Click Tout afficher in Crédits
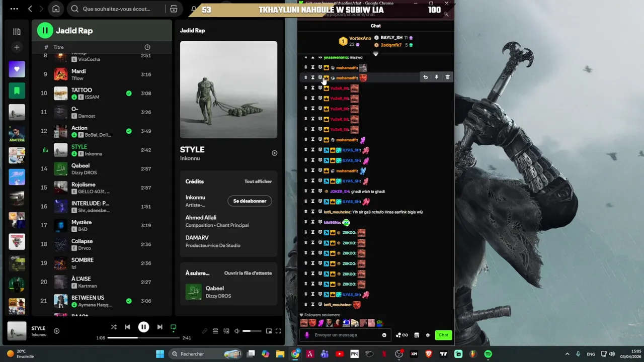The image size is (644, 362). (x=258, y=182)
